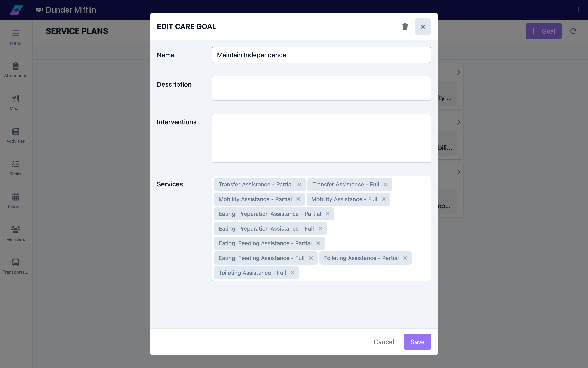Click into the Interventions text area

(x=321, y=138)
